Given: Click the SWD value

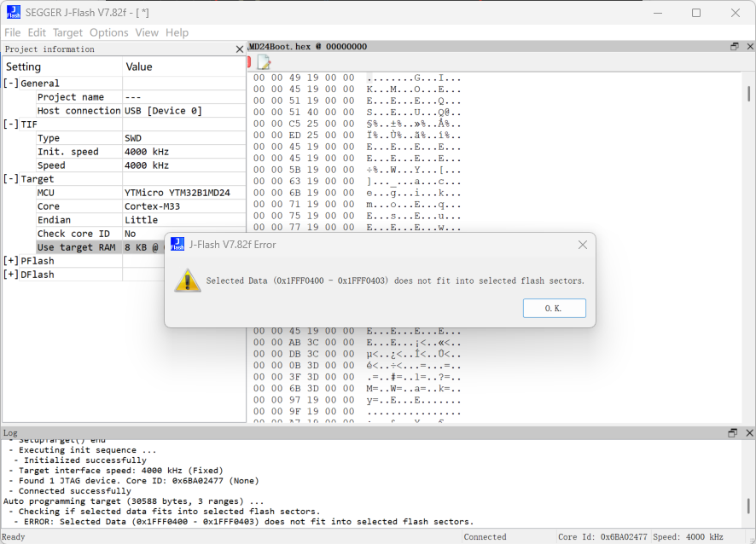Looking at the screenshot, I should pos(133,138).
